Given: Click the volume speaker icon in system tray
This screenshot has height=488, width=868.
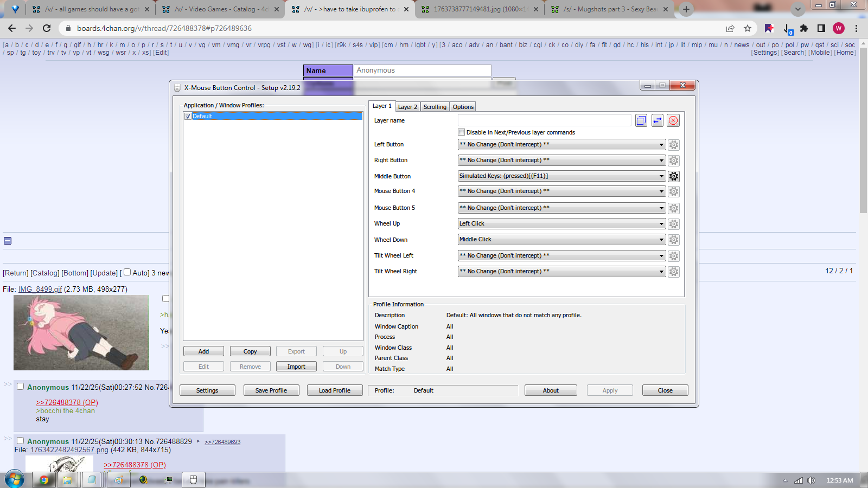Looking at the screenshot, I should pos(811,480).
